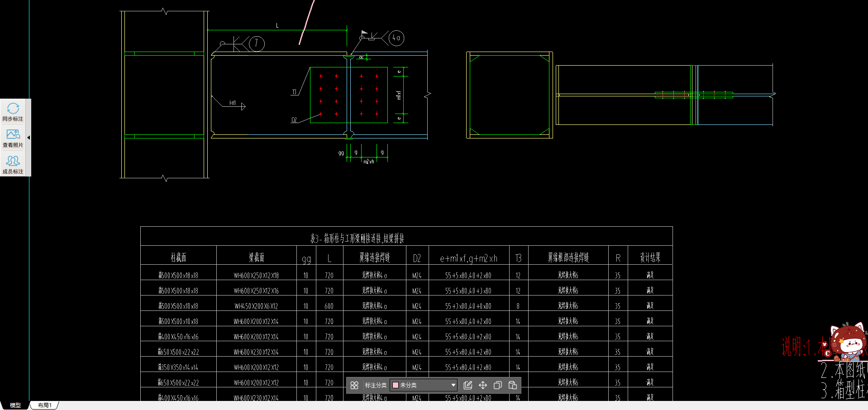Click the circled 4a weld symbol
The height and width of the screenshot is (410, 868).
point(396,38)
